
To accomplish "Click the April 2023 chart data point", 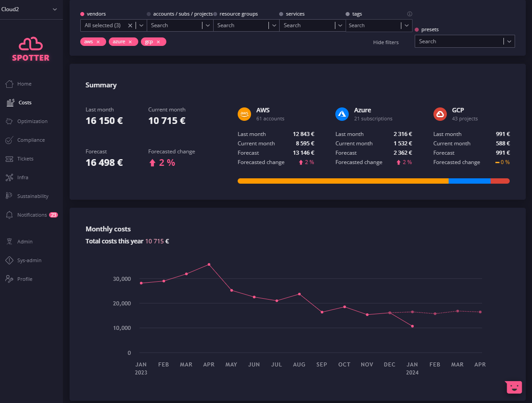I will pos(209,264).
